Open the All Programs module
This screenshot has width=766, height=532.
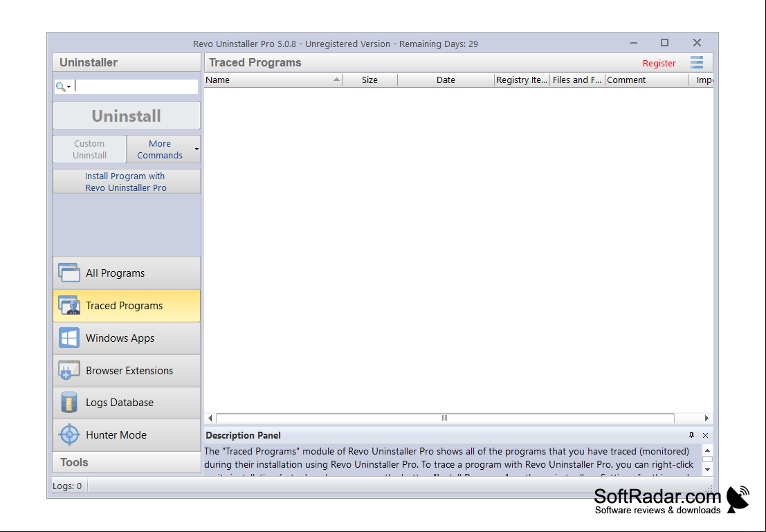point(127,273)
